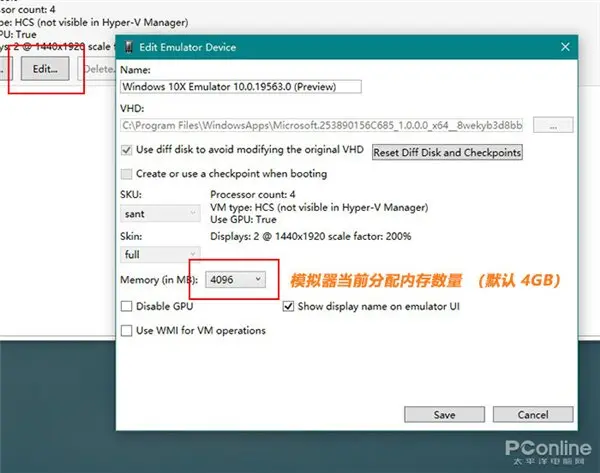This screenshot has width=600, height=473.
Task: Open the Skin dropdown showing full
Action: click(160, 254)
